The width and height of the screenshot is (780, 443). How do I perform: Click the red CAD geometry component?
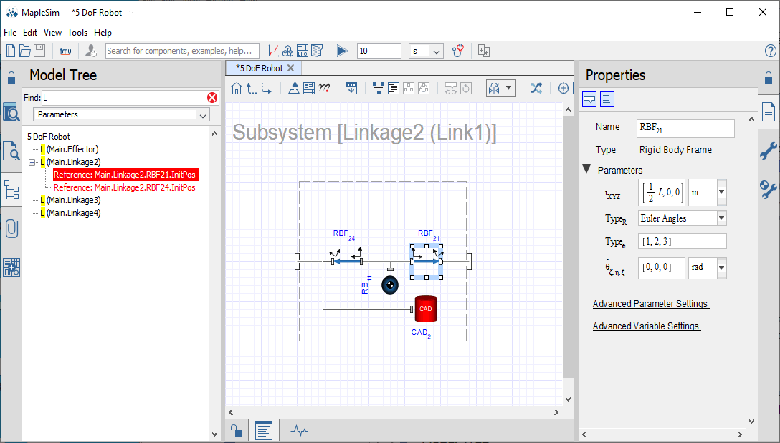tap(425, 308)
